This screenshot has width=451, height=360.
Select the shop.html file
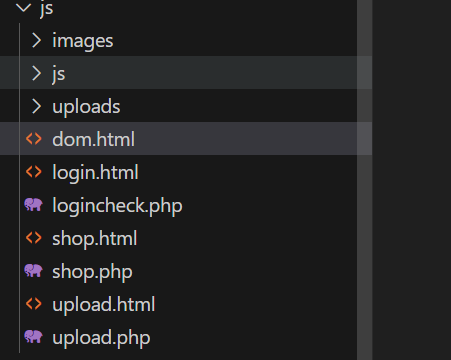pyautogui.click(x=95, y=239)
